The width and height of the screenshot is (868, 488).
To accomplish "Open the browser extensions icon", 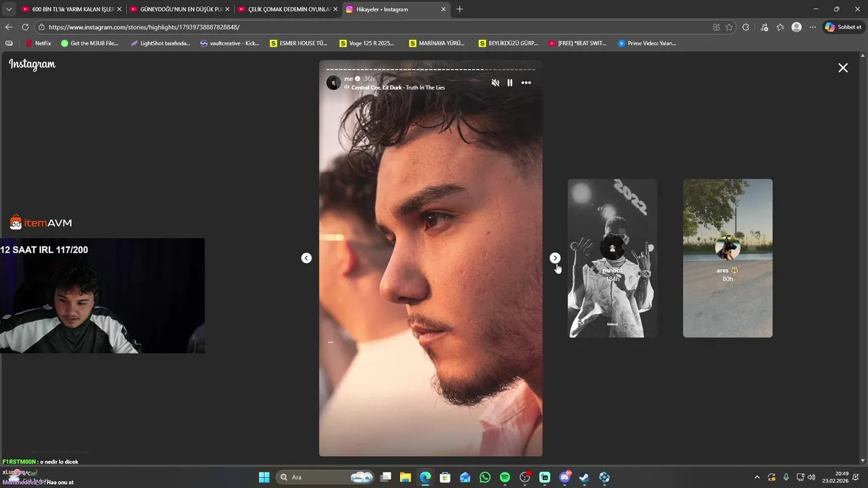I will [746, 27].
